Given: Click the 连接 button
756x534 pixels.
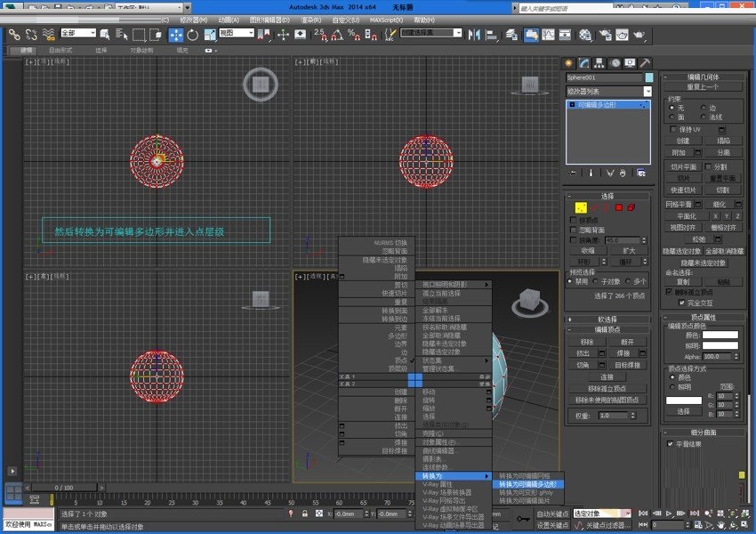Looking at the screenshot, I should pyautogui.click(x=607, y=376).
